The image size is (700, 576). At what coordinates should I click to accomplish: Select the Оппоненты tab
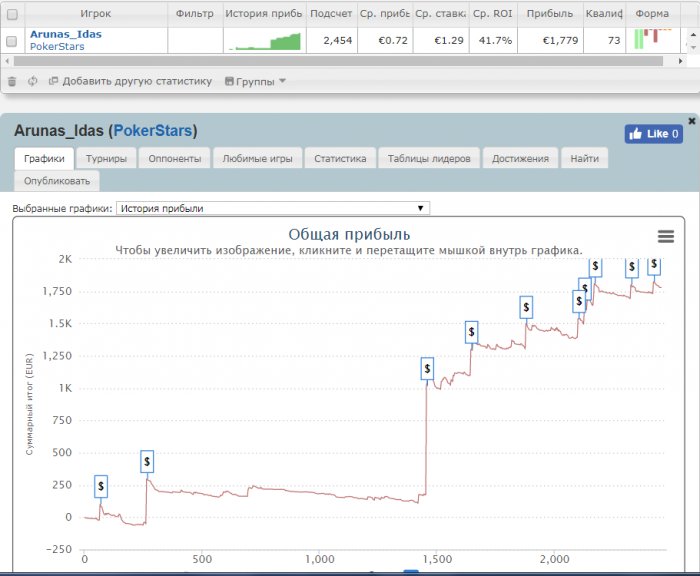click(174, 158)
